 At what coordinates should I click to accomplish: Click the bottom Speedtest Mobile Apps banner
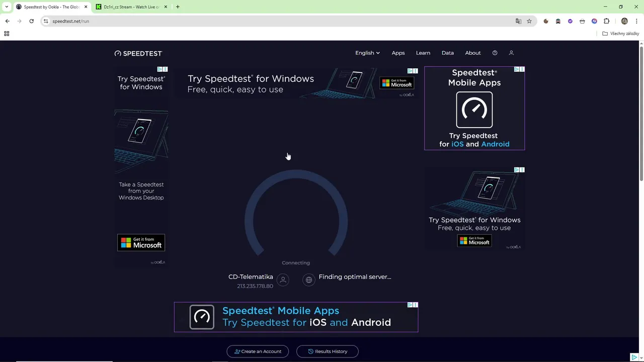[296, 317]
